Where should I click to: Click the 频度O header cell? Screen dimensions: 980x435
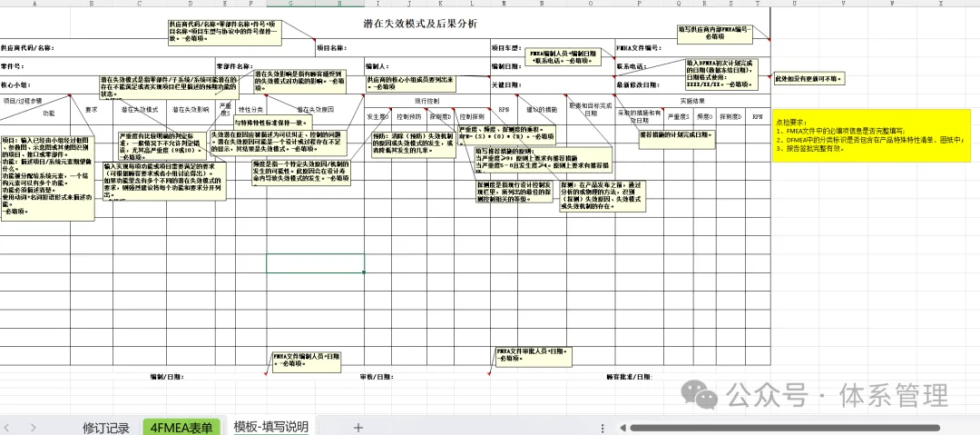[704, 116]
